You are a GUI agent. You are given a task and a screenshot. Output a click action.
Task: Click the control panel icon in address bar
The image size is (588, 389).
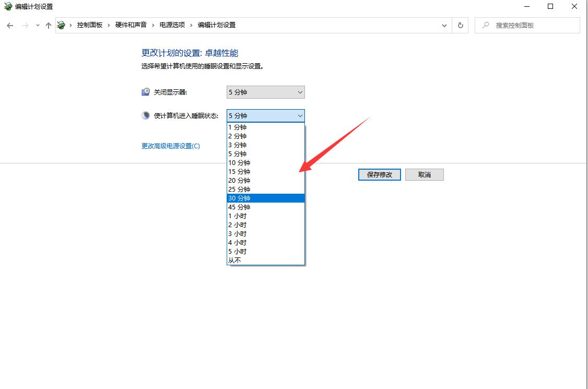click(61, 25)
